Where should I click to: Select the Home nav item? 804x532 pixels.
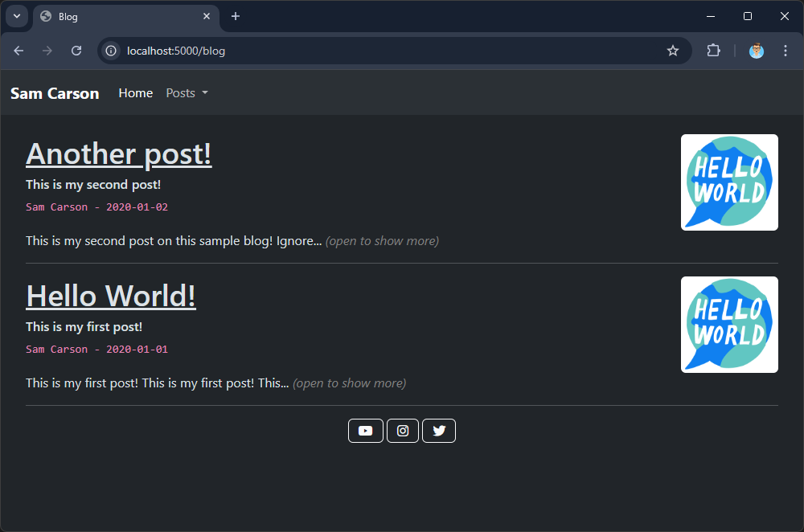point(135,93)
